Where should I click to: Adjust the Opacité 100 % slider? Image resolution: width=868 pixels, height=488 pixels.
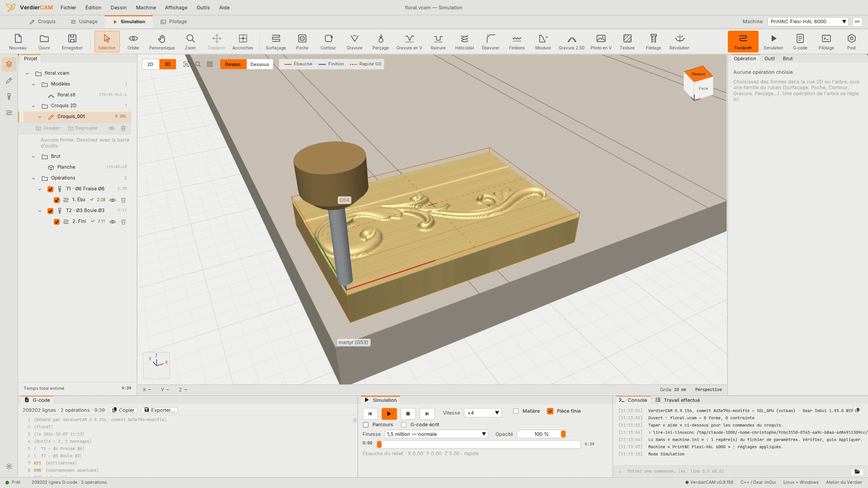542,434
